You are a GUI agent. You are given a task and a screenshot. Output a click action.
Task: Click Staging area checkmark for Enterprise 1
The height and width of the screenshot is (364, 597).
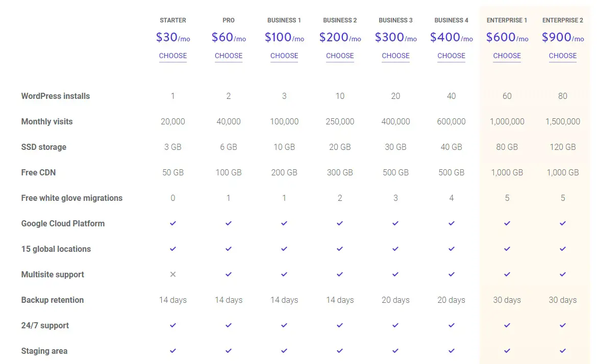click(x=507, y=351)
